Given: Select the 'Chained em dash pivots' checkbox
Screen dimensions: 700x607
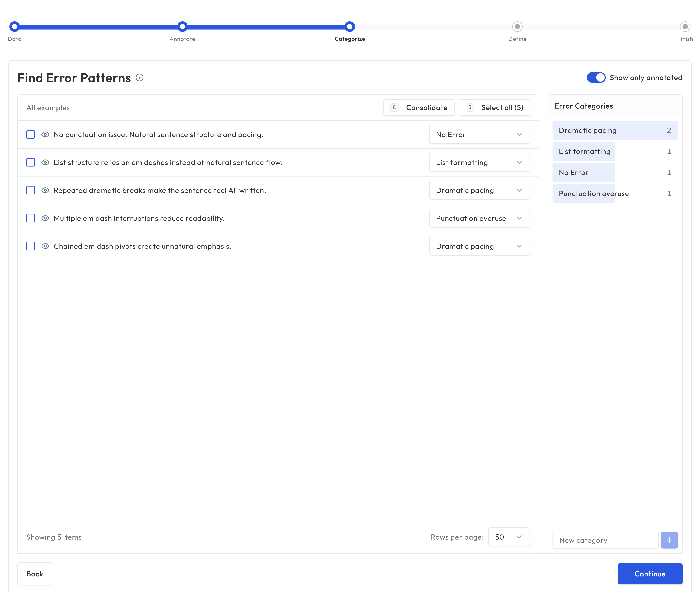Looking at the screenshot, I should [30, 246].
